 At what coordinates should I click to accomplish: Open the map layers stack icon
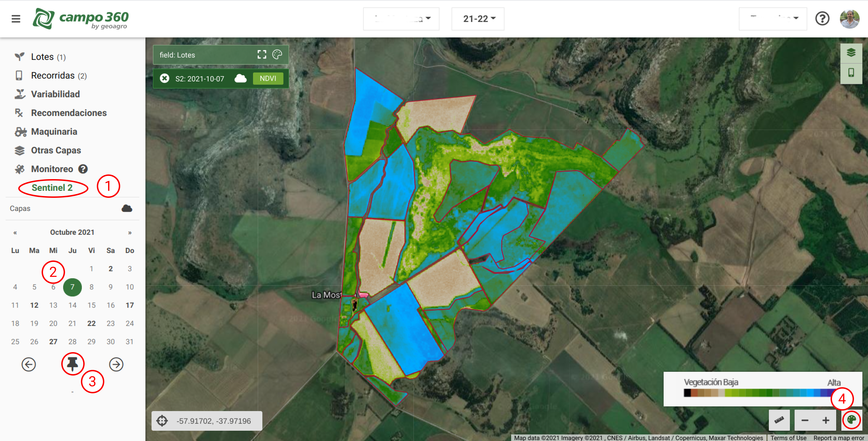coord(851,53)
